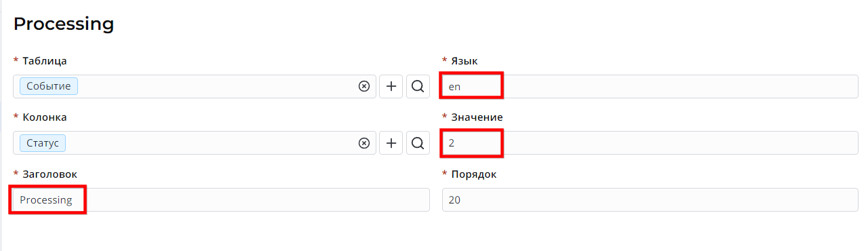Click empty area of the Таблица reference field
Viewport: 868px width, 251px height.
click(217, 86)
